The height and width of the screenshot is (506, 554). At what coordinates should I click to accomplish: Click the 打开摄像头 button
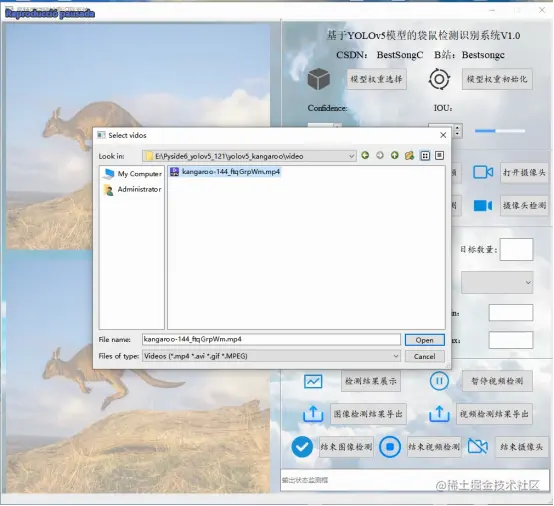pos(524,172)
